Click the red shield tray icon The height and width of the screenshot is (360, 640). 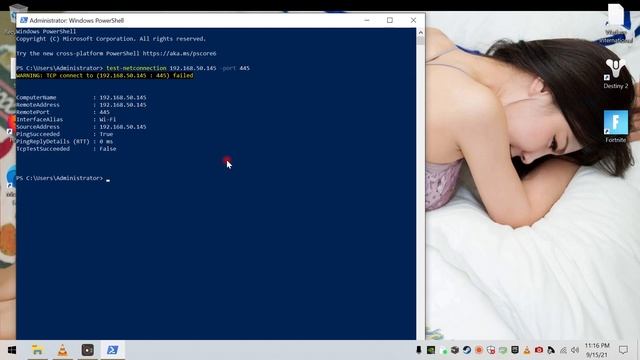coord(491,350)
